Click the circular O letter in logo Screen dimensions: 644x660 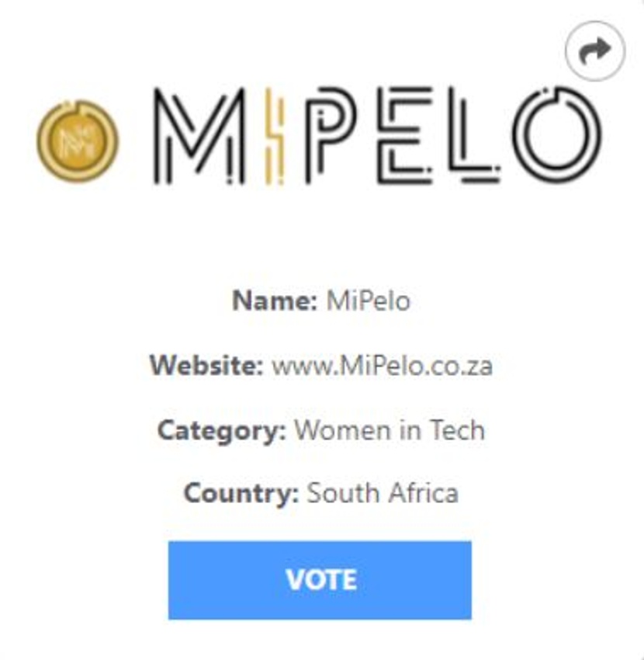point(557,134)
